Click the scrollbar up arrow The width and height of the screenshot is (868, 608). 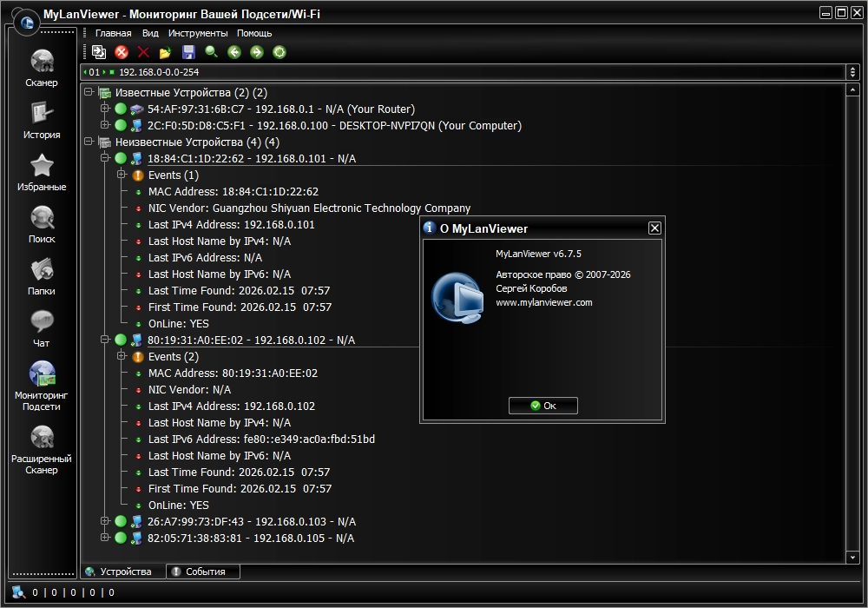pyautogui.click(x=852, y=89)
